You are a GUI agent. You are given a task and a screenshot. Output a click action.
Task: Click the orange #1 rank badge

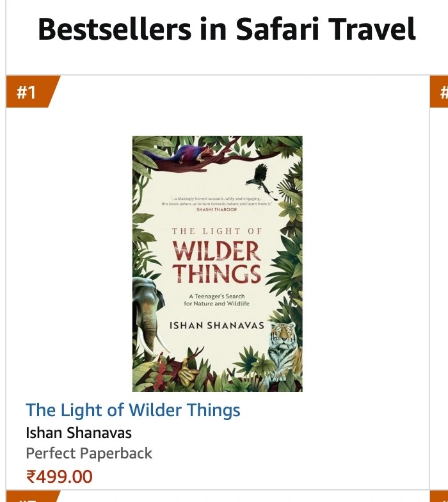coord(29,92)
